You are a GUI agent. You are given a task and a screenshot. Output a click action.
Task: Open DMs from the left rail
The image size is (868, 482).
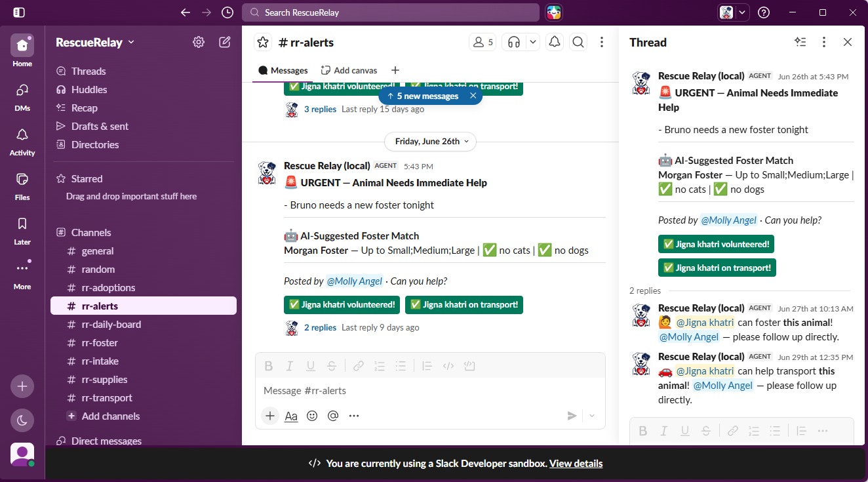coord(22,96)
